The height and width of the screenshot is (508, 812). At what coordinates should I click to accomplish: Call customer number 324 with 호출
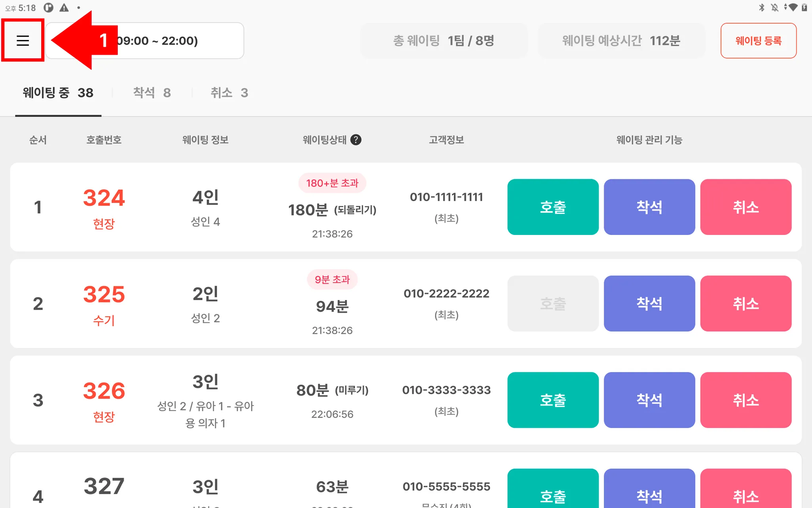coord(553,207)
